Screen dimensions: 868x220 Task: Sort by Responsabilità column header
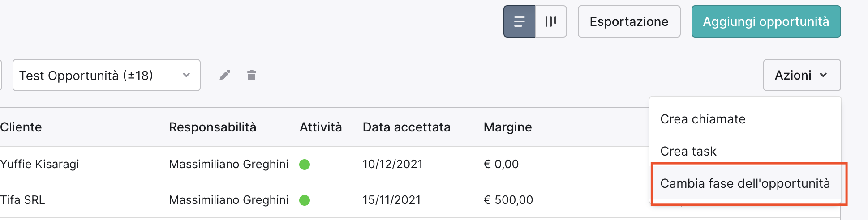212,127
